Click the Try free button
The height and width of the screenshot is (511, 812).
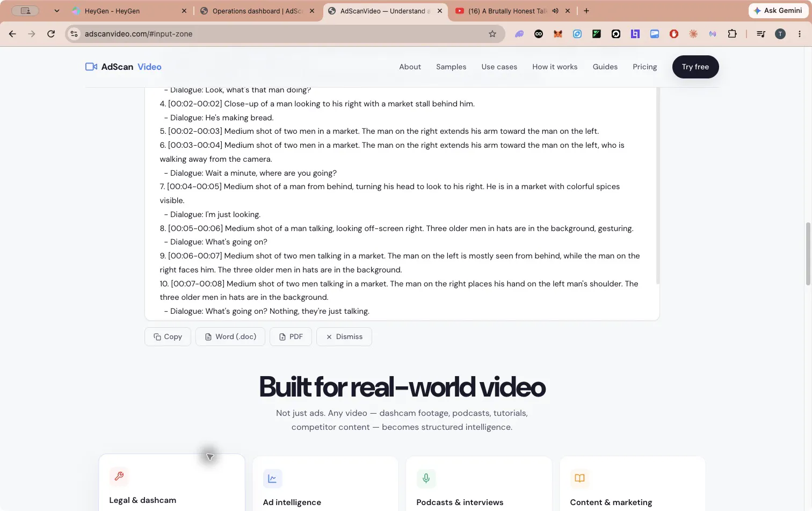click(x=695, y=67)
